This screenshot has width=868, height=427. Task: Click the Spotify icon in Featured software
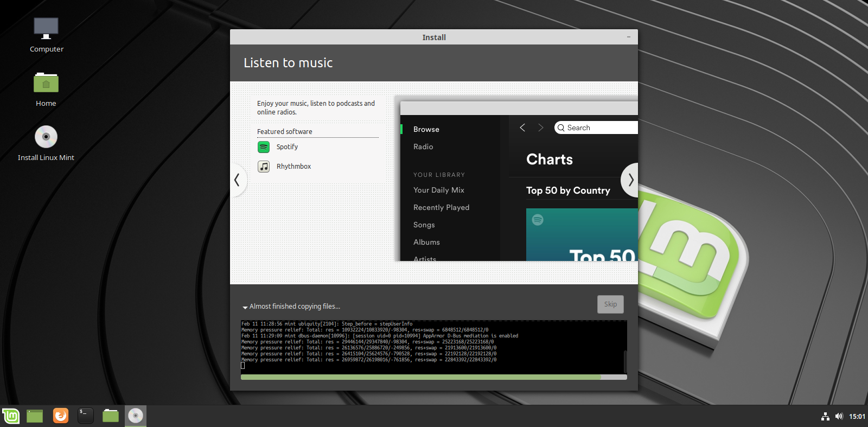pos(264,147)
